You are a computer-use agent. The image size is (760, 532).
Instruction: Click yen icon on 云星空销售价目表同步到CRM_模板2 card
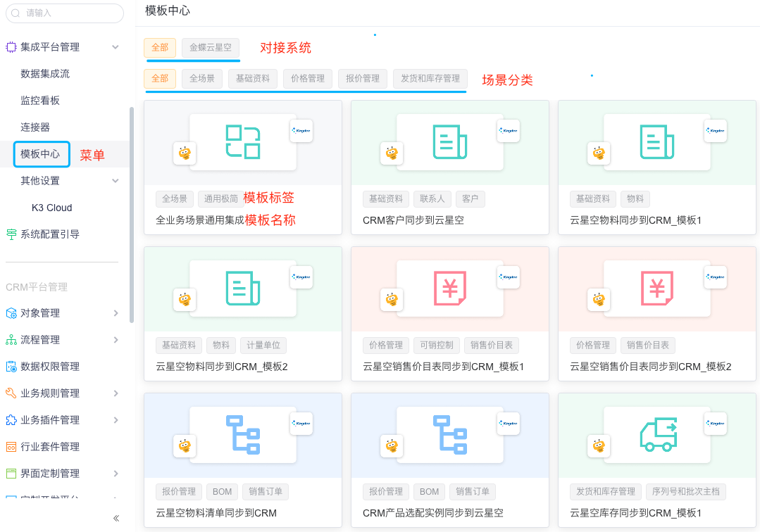656,288
